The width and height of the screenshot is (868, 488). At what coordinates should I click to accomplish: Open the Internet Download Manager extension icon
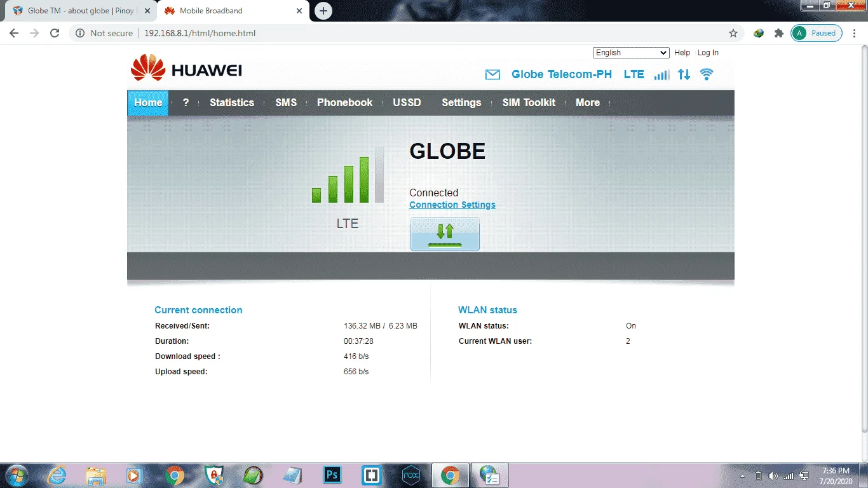click(x=759, y=33)
